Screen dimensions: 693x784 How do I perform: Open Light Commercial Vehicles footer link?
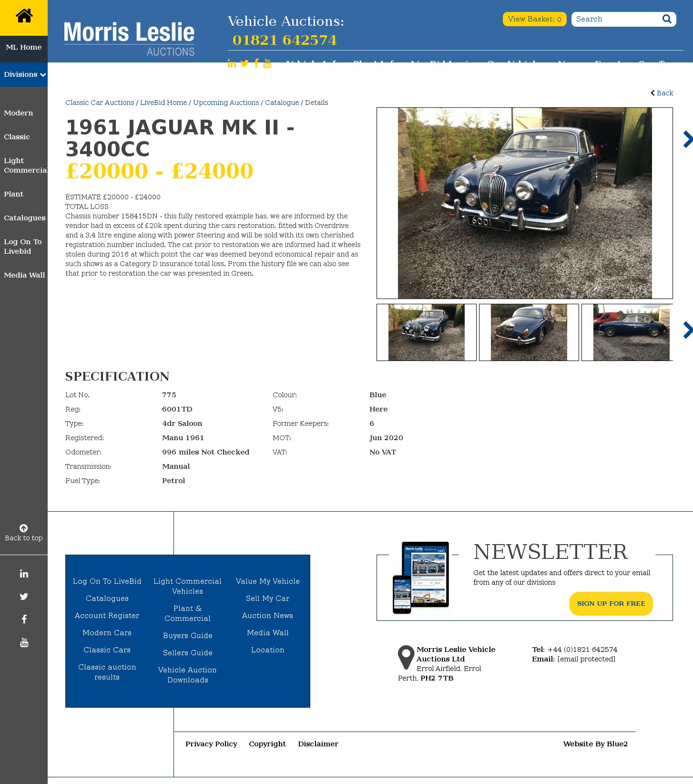coord(188,586)
